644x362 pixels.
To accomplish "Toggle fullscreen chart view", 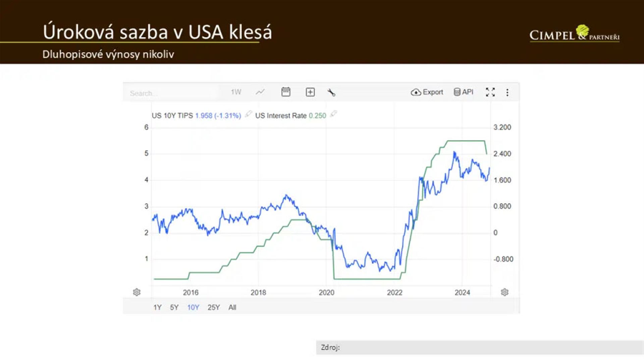I will click(x=490, y=92).
